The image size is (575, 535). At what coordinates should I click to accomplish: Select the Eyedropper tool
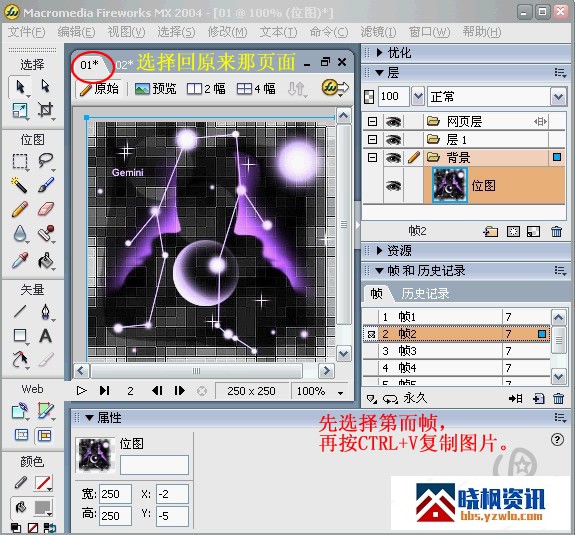coord(20,260)
